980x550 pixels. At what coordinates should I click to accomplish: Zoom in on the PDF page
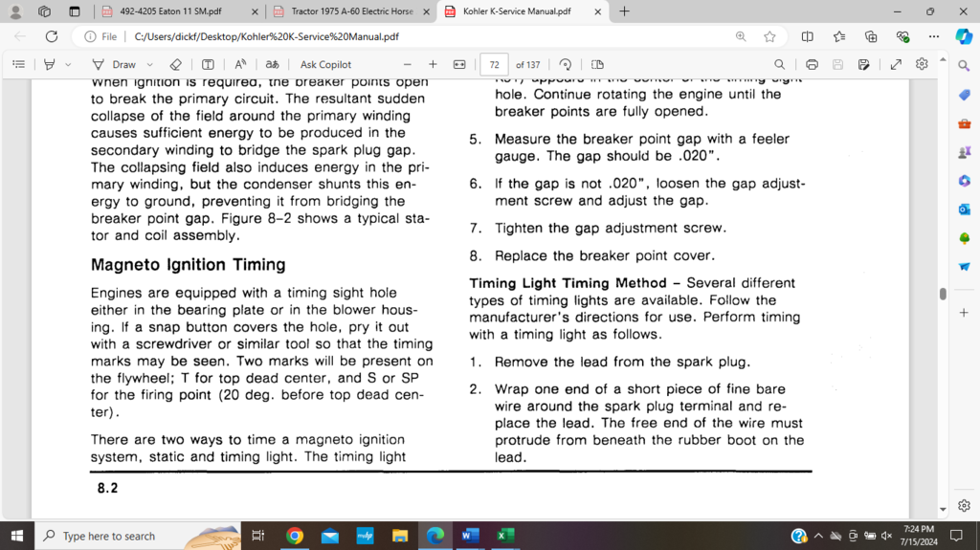point(433,64)
